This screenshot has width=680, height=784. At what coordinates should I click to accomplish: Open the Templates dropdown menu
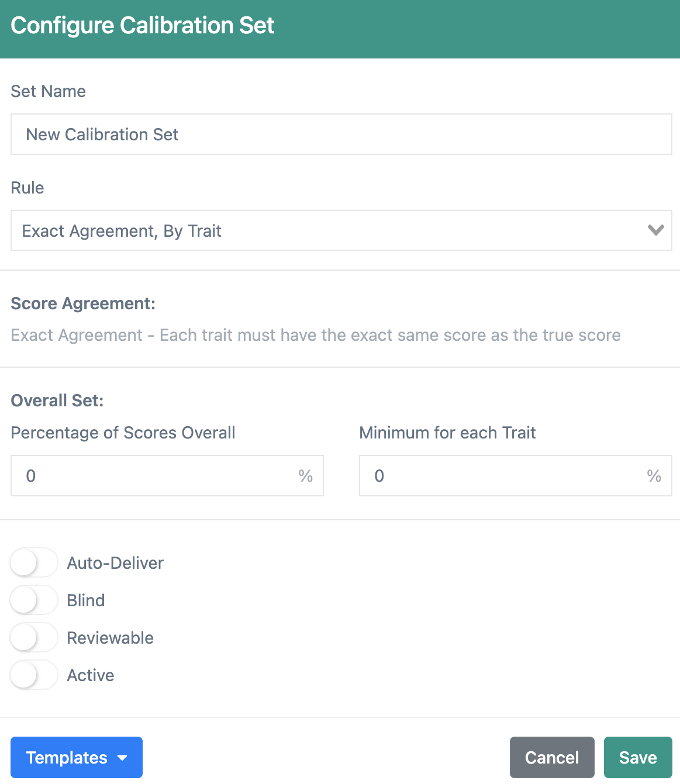[76, 757]
